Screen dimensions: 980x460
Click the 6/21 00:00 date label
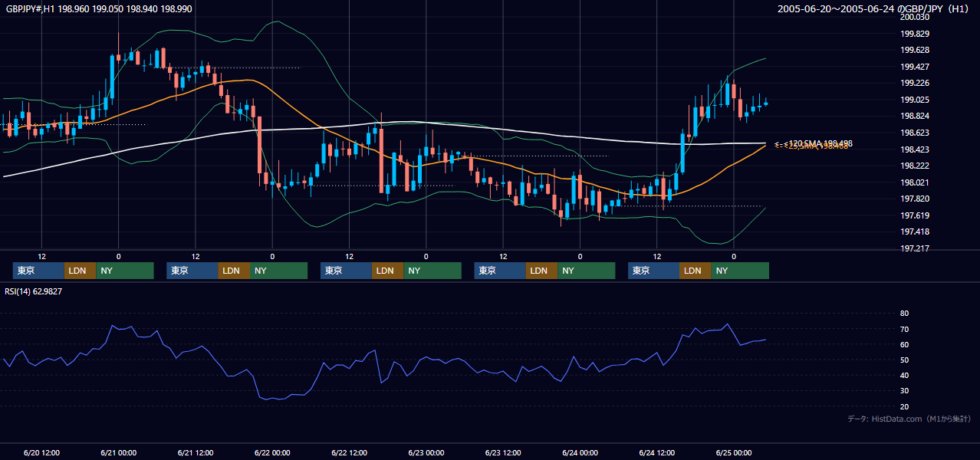[x=118, y=452]
